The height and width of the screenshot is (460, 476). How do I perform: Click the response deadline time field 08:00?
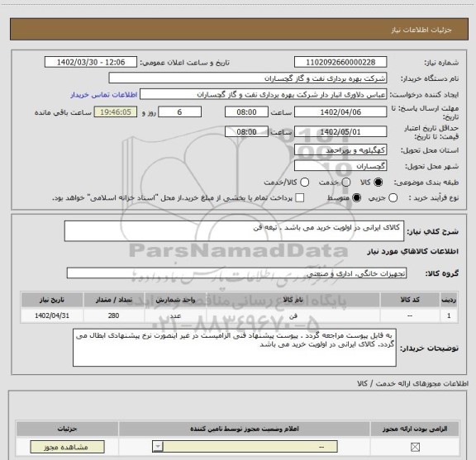[x=246, y=112]
